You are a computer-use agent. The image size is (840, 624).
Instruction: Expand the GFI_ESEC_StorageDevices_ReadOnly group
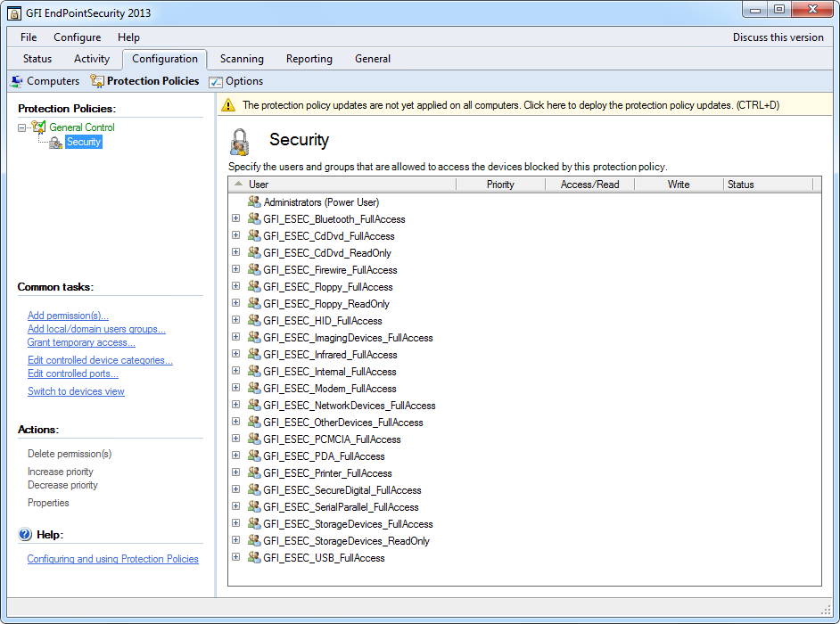tap(236, 541)
